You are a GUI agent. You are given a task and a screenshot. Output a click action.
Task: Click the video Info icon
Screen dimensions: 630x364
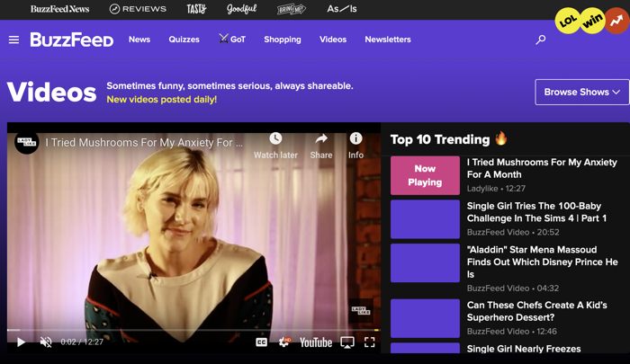pyautogui.click(x=355, y=138)
